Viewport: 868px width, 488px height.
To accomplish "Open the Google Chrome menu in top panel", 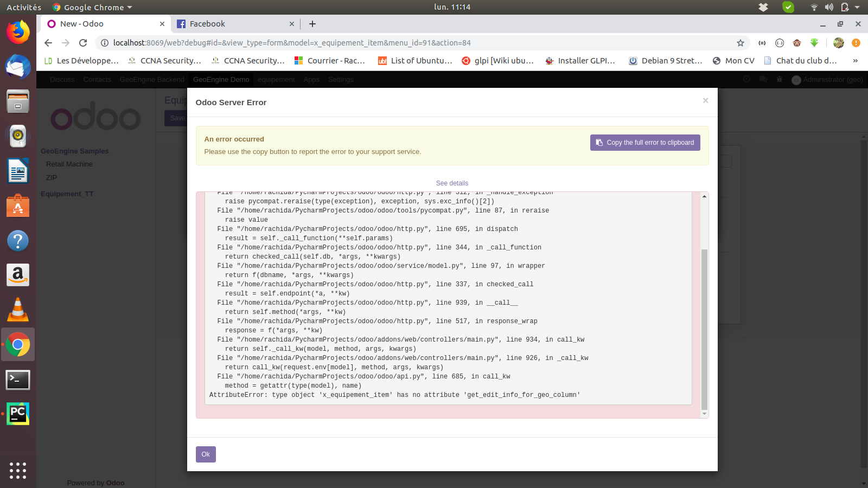I will (91, 7).
